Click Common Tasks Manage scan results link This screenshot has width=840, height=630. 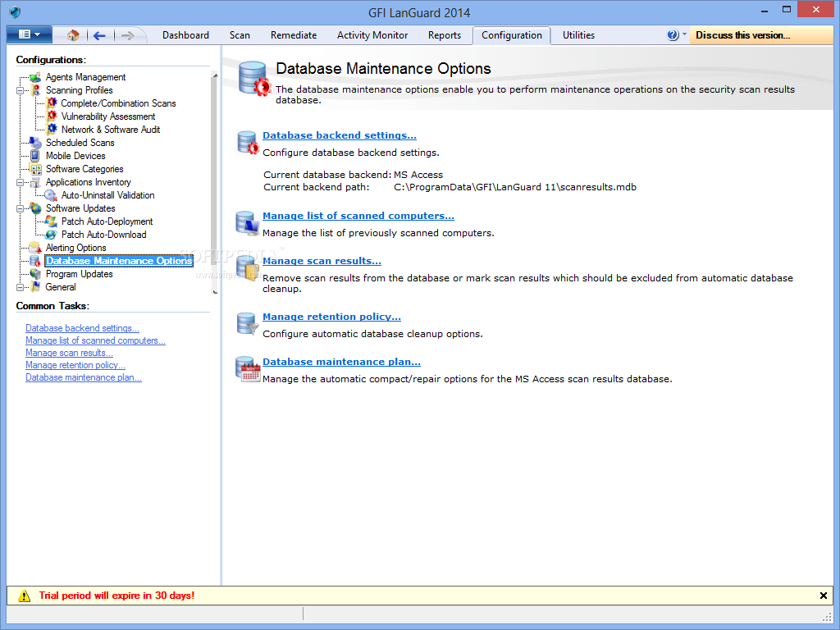pos(69,353)
